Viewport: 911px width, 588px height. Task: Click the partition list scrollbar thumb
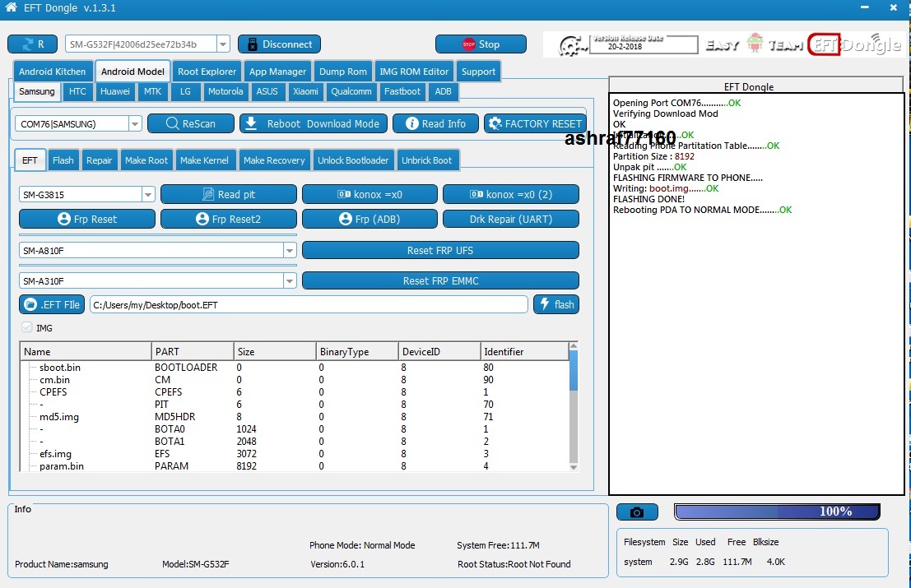coord(574,370)
